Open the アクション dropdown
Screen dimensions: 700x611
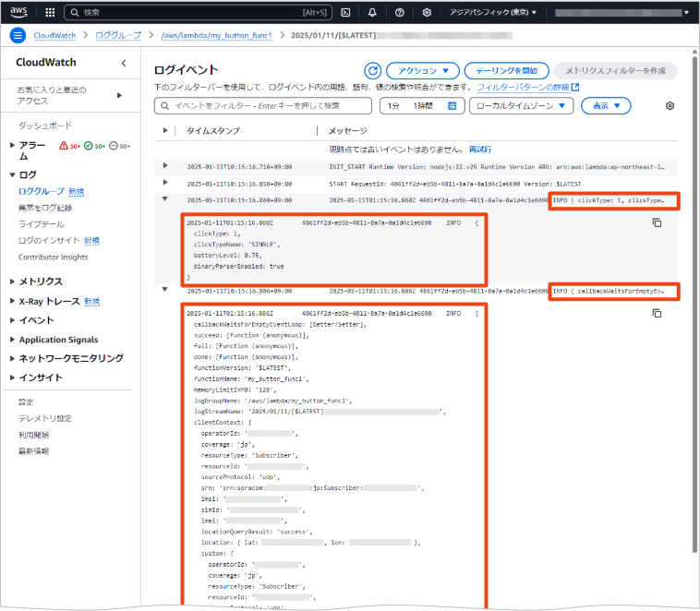(422, 70)
